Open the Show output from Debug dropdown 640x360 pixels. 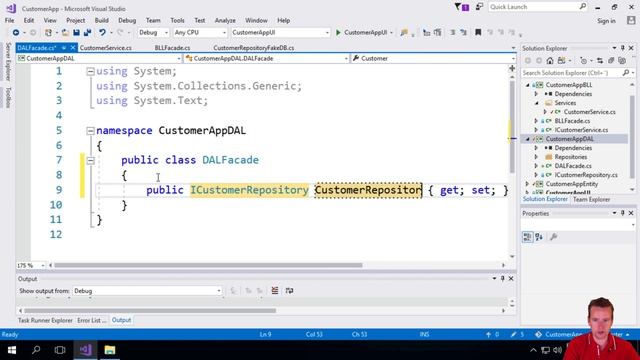(147, 291)
